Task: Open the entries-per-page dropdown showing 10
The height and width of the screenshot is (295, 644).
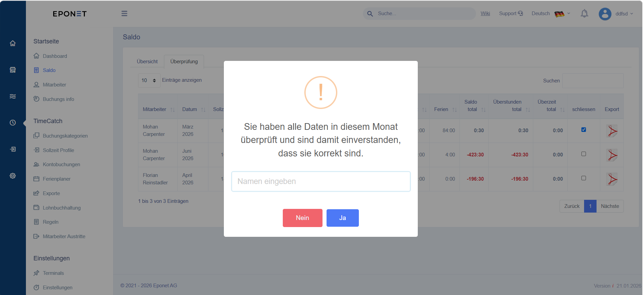Action: pos(149,80)
